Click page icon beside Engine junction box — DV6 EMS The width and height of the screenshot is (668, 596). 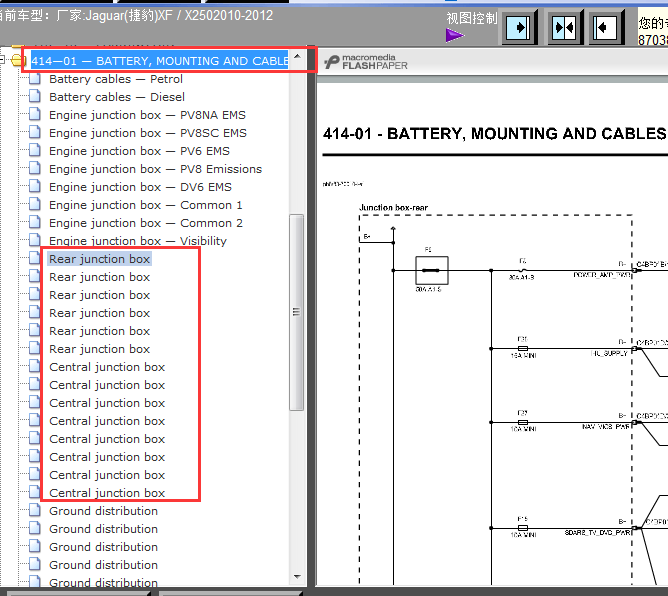[x=35, y=187]
